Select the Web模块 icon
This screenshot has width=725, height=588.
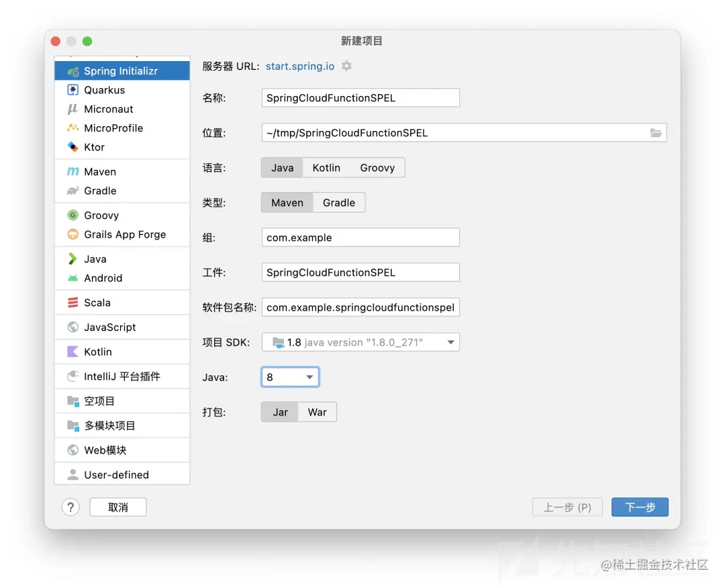coord(73,450)
